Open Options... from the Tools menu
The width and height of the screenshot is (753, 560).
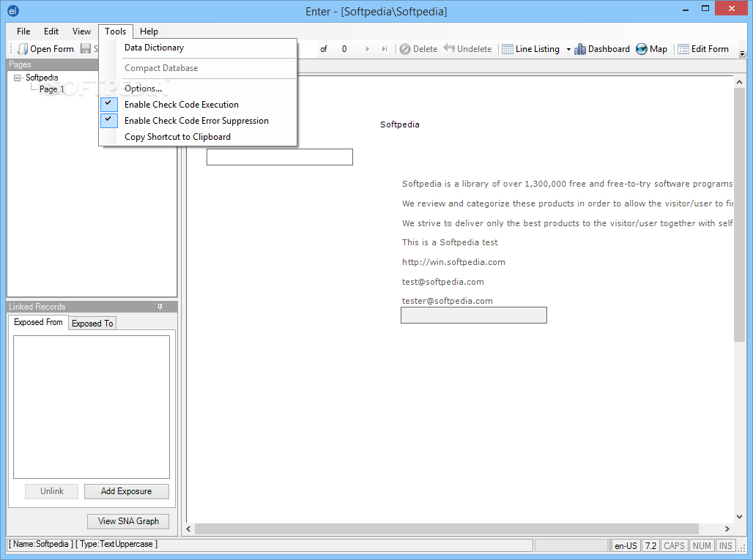143,89
